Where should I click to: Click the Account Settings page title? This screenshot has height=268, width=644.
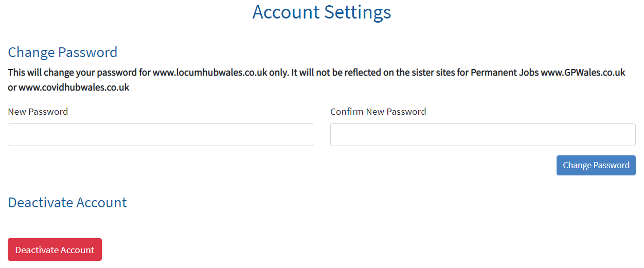(x=321, y=12)
